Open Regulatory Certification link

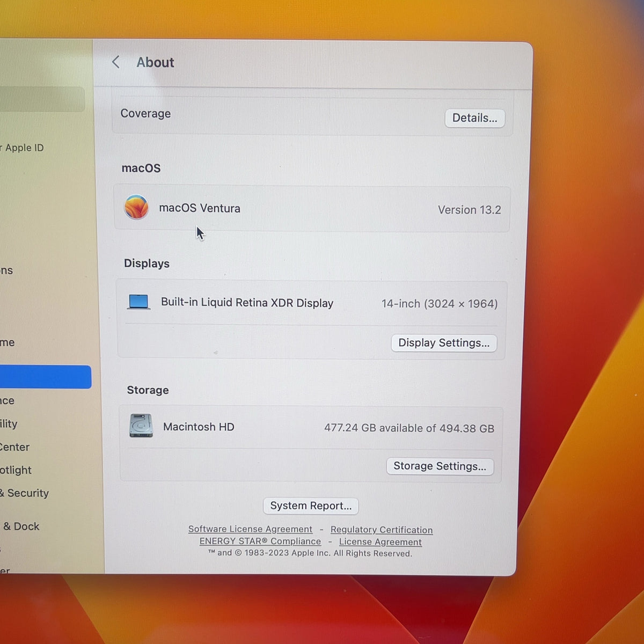pos(382,530)
